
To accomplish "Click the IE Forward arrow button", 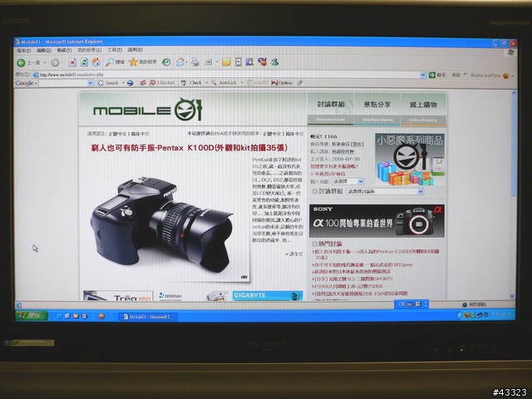I will (55, 62).
